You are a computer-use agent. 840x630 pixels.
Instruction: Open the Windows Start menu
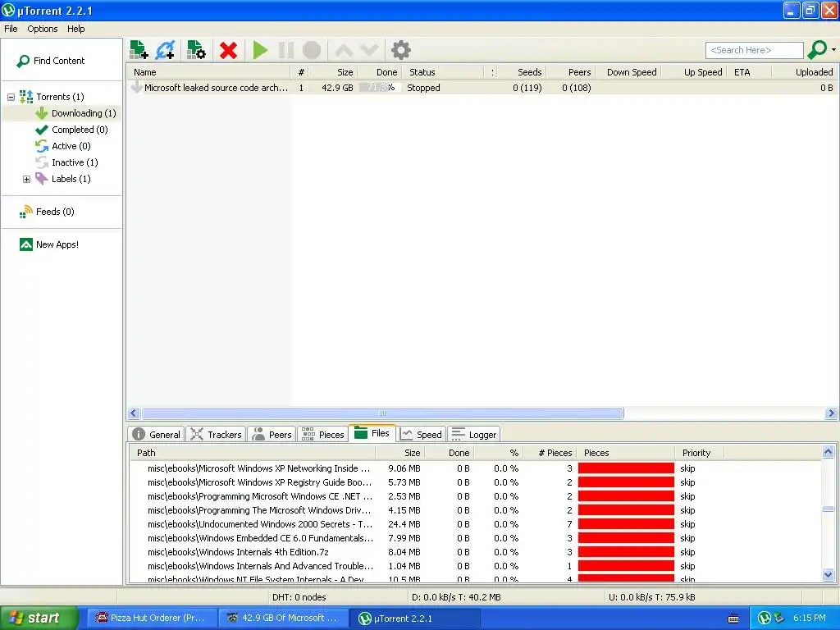click(x=39, y=618)
